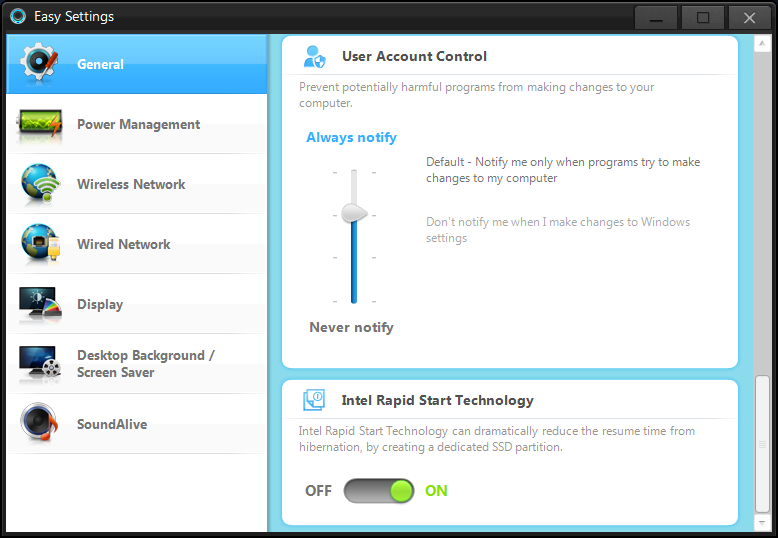Click the Desktop Background film reel icon
The image size is (778, 538).
click(40, 364)
